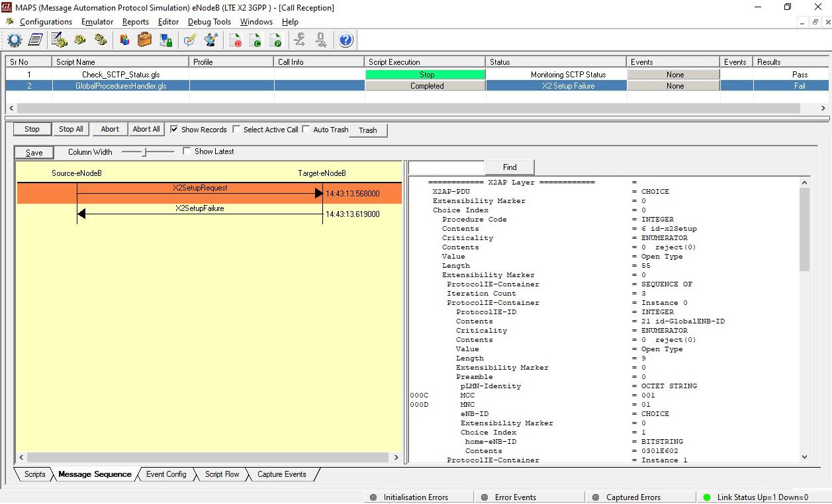This screenshot has height=504, width=832.
Task: Click decode pane scrollbar up arrow
Action: coord(804,183)
